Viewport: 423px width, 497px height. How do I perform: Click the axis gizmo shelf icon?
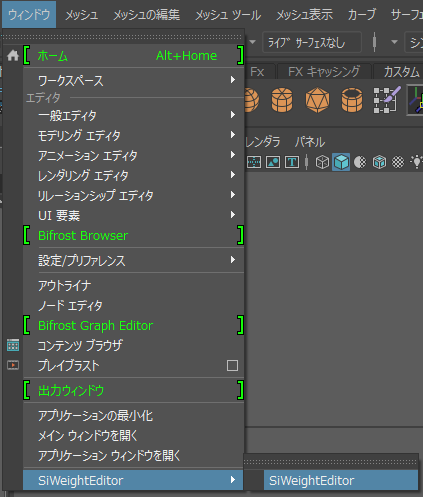click(x=416, y=100)
